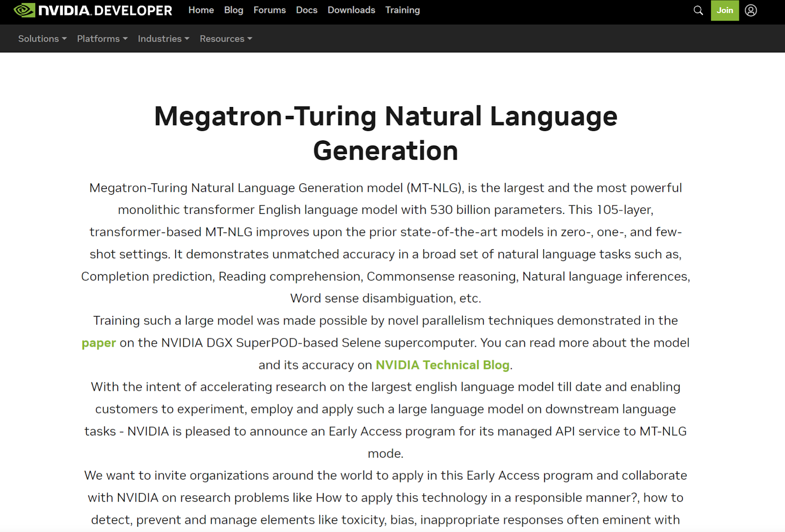
Task: Navigate to Downloads
Action: coord(351,10)
